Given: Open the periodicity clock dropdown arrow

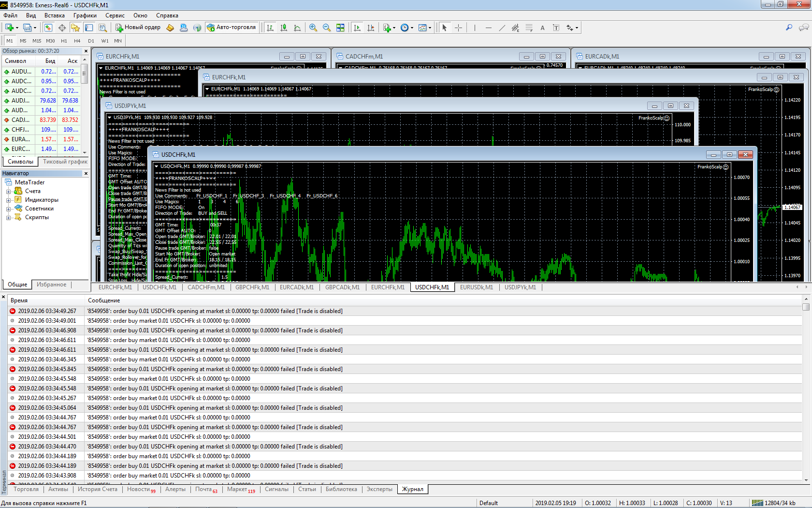Looking at the screenshot, I should click(x=412, y=28).
